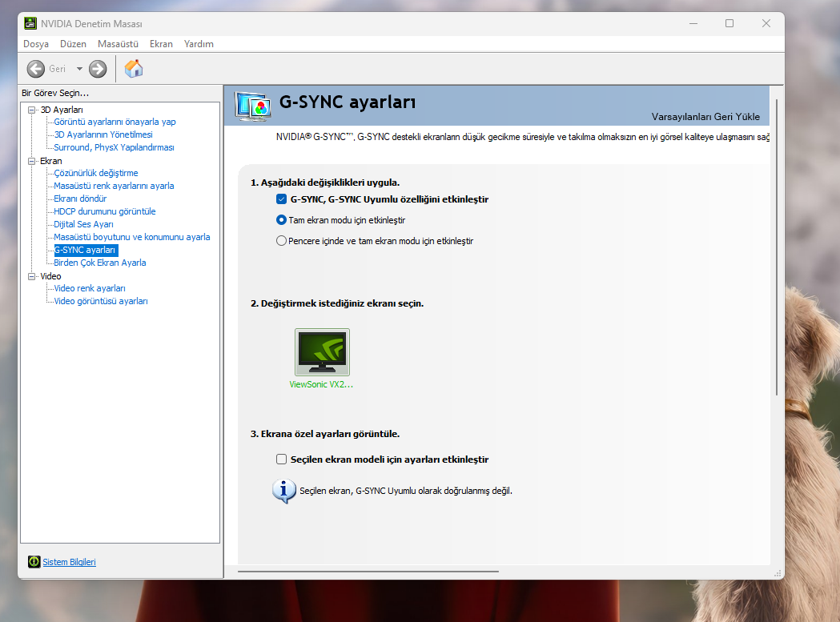Open the Düzen menu
The image size is (840, 622).
[x=73, y=44]
